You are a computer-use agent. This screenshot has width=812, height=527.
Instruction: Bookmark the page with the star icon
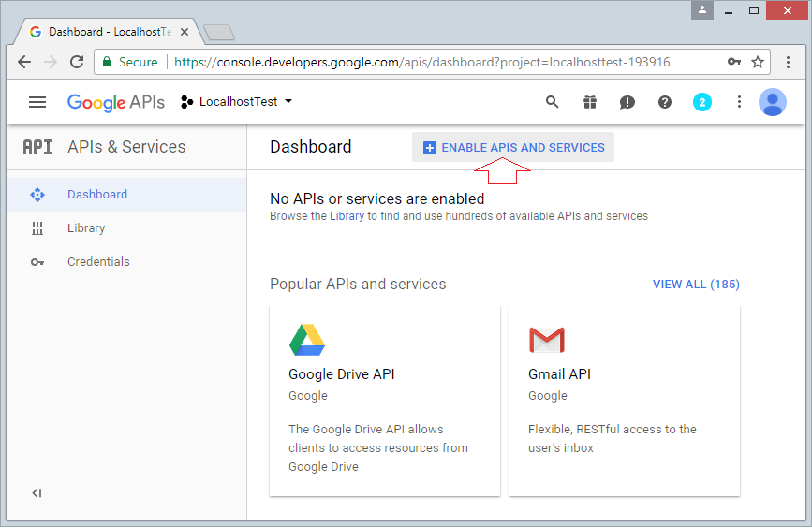pyautogui.click(x=758, y=62)
